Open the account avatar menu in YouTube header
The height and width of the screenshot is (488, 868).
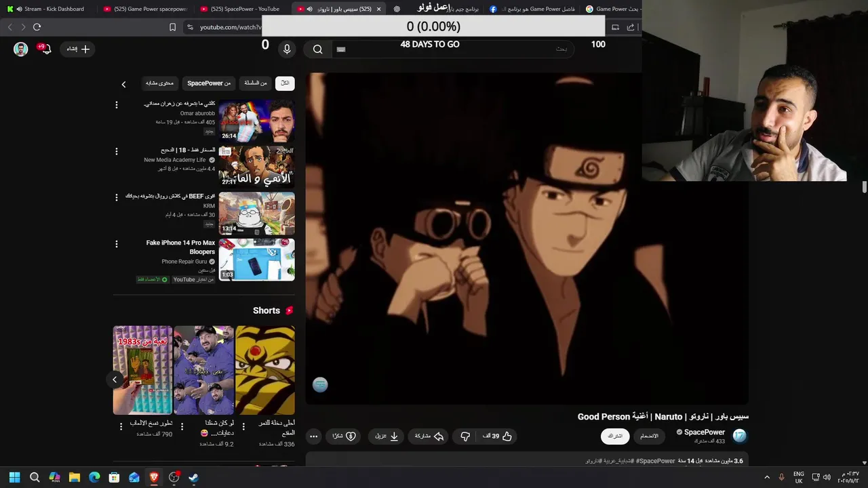pyautogui.click(x=21, y=49)
